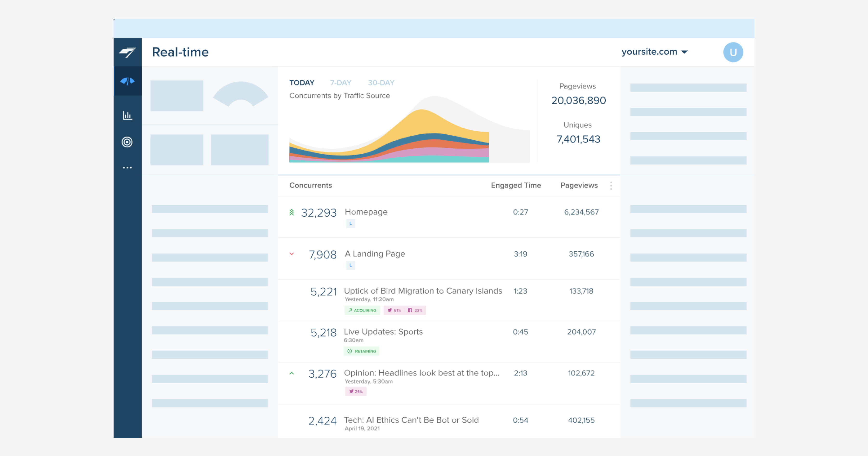Screen dimensions: 868x456
Task: Select the 30-DAY time range tab
Action: [x=381, y=83]
